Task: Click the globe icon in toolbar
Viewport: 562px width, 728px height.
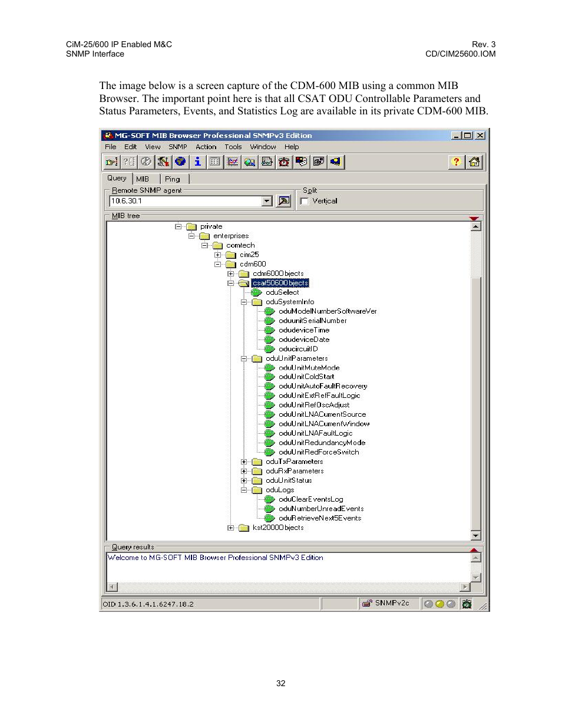Action: click(x=180, y=162)
